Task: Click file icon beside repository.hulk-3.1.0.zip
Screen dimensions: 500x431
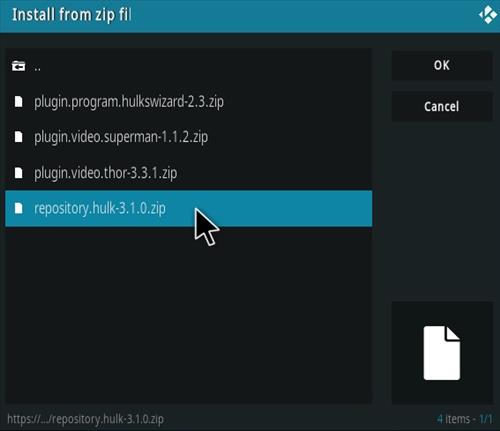Action: 19,208
